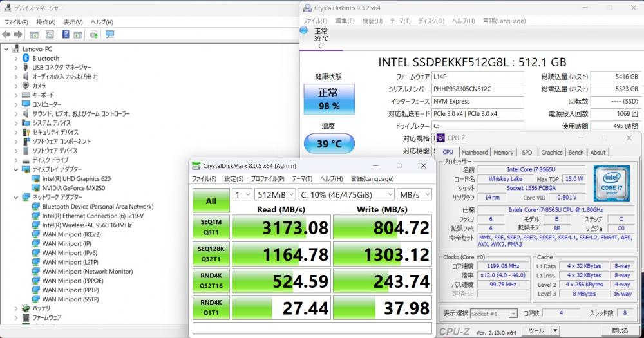The width and height of the screenshot is (644, 338).
Task: Switch to the SPD tab in CPU-Z
Action: [527, 153]
